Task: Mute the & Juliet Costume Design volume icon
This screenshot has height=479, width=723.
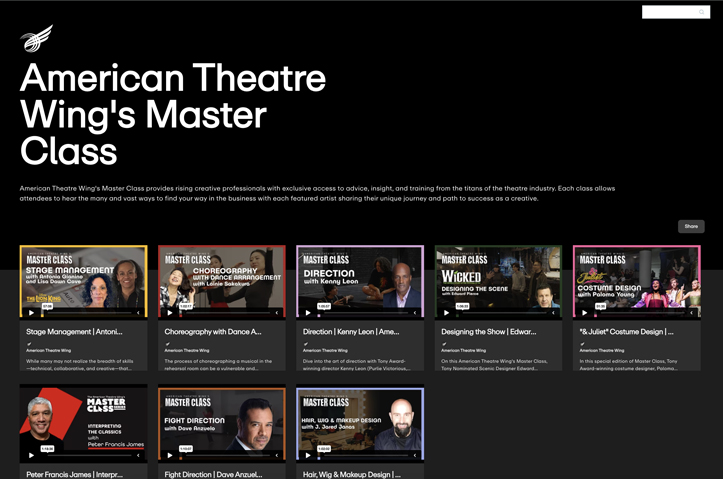Action: pyautogui.click(x=691, y=313)
